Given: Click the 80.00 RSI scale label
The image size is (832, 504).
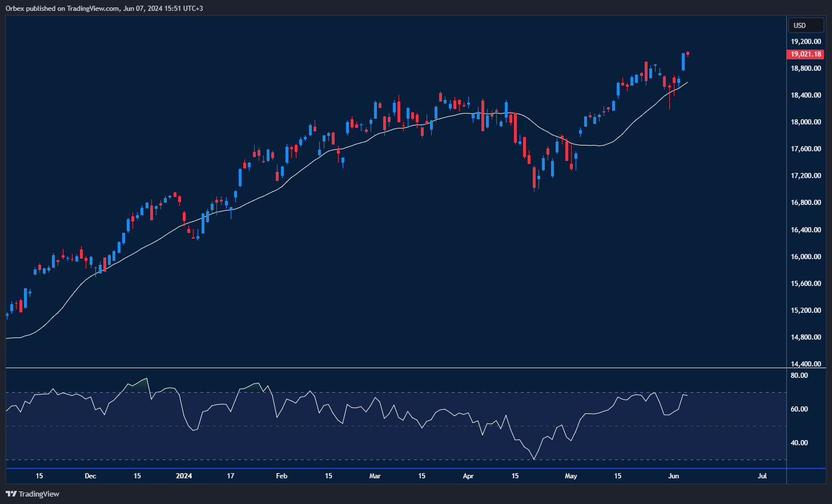Looking at the screenshot, I should tap(799, 376).
